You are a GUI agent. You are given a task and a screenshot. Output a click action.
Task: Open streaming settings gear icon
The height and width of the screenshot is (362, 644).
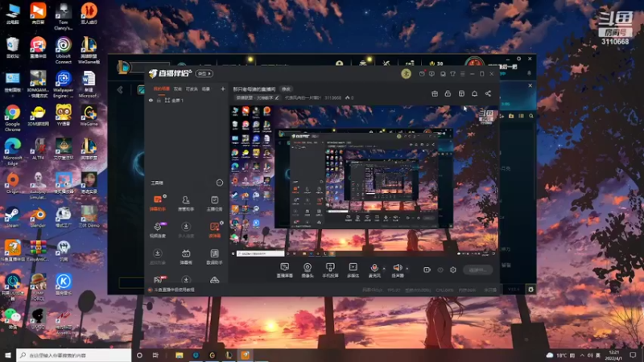coord(453,269)
